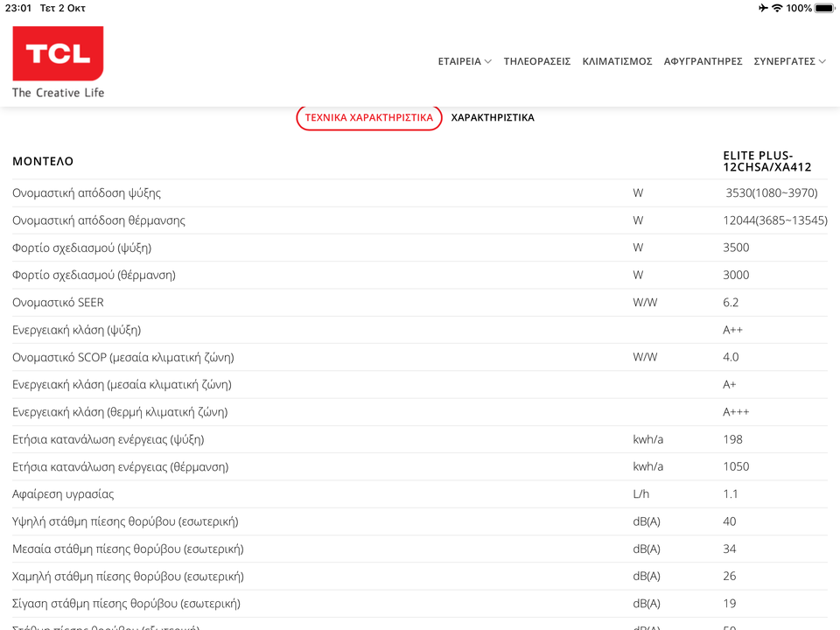Click the Αφαίρεση υγρασίας label
Viewport: 840px width, 630px height.
pyautogui.click(x=63, y=494)
